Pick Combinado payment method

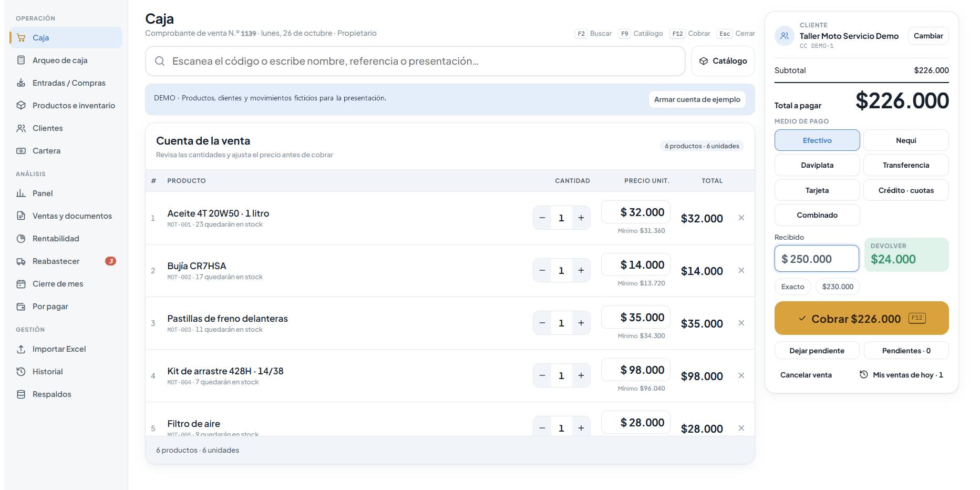(x=817, y=215)
